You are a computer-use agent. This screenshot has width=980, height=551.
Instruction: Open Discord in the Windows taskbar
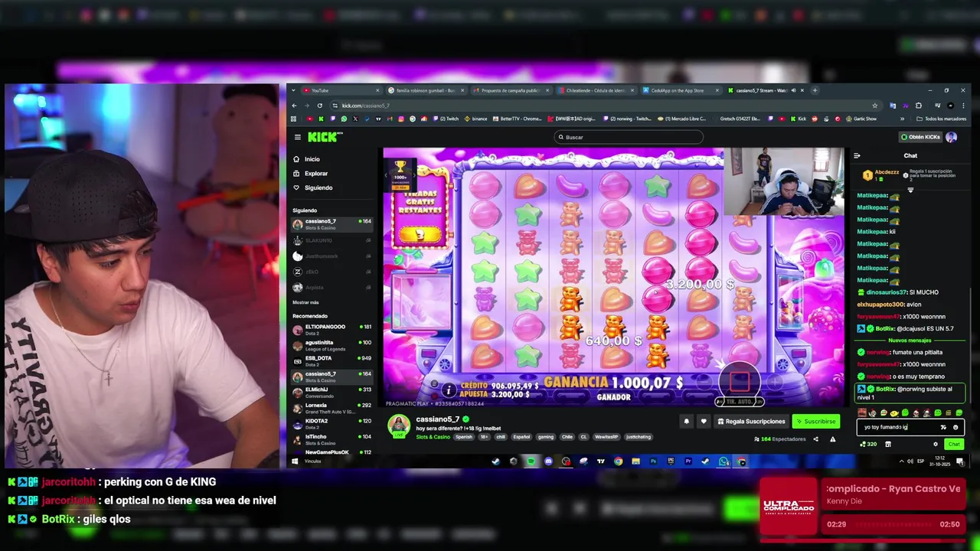coord(548,461)
